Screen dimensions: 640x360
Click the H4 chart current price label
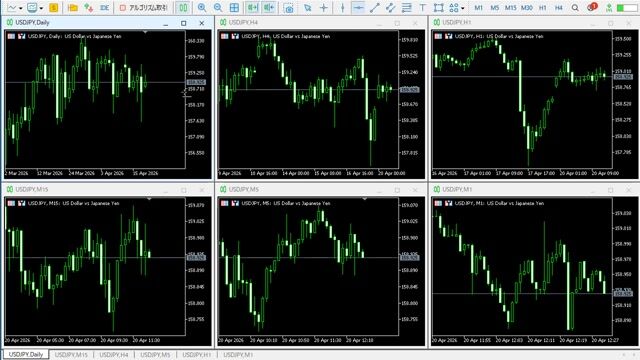coord(409,89)
